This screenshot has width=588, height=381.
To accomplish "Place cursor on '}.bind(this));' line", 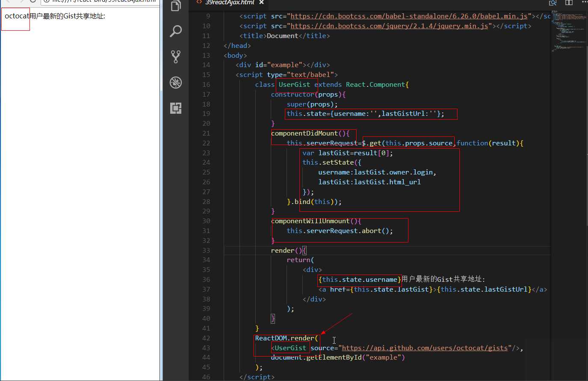I will click(x=314, y=202).
